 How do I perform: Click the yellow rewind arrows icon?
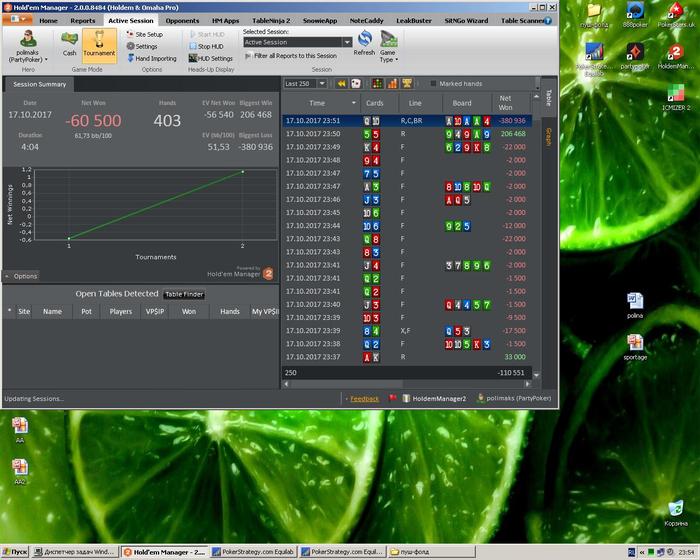[342, 84]
